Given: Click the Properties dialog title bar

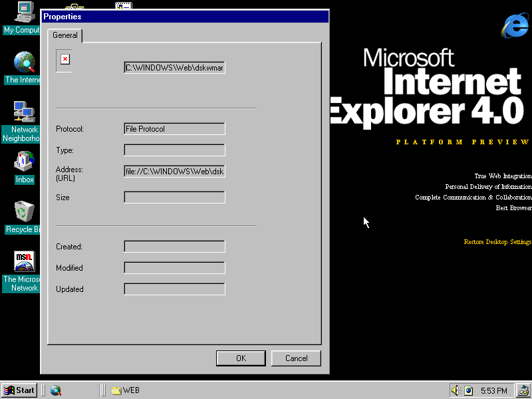Looking at the screenshot, I should coord(185,16).
